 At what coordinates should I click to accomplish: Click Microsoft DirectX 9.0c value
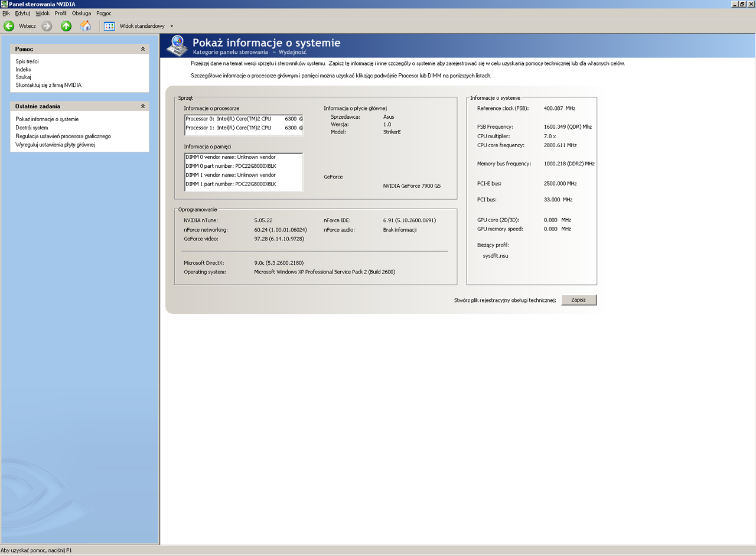tap(279, 263)
